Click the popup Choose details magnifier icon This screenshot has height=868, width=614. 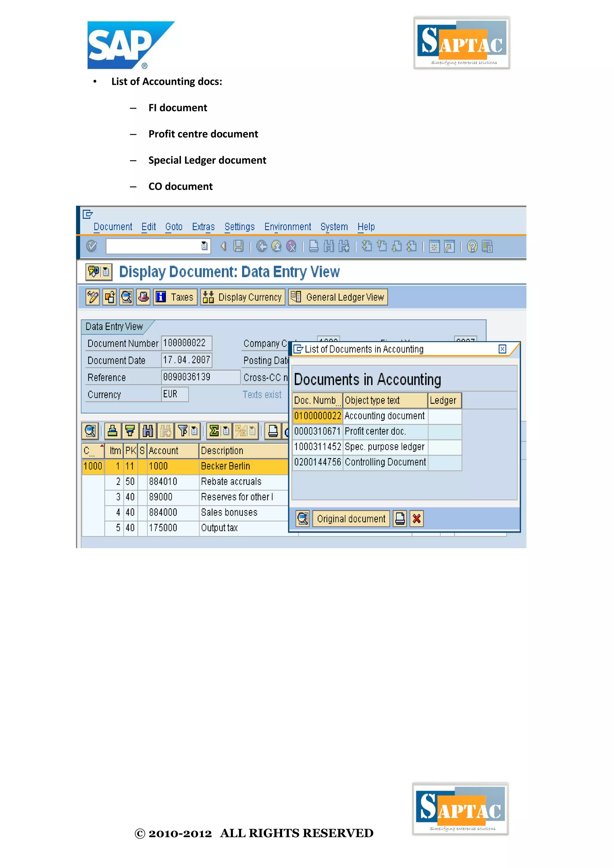coord(303,519)
